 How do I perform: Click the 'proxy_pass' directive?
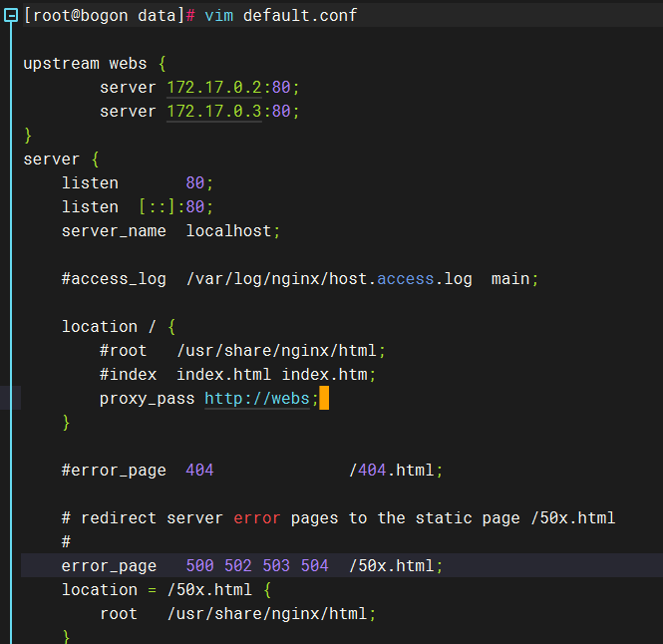(148, 399)
